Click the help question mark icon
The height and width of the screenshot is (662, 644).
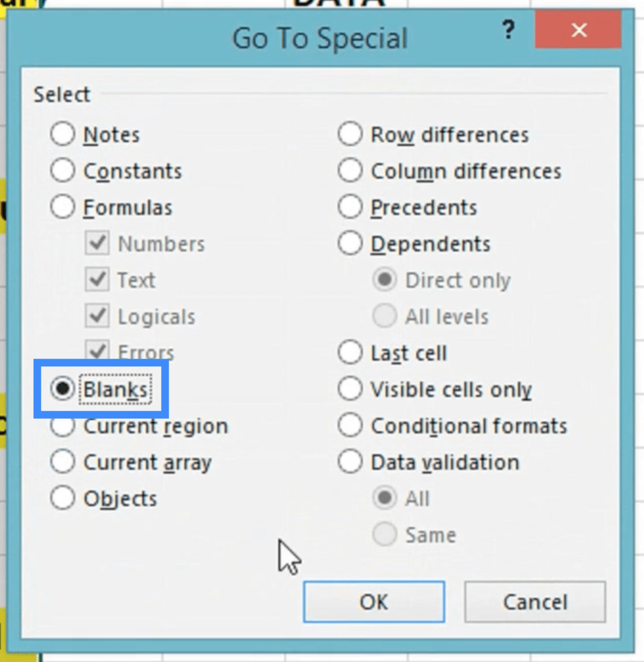508,30
